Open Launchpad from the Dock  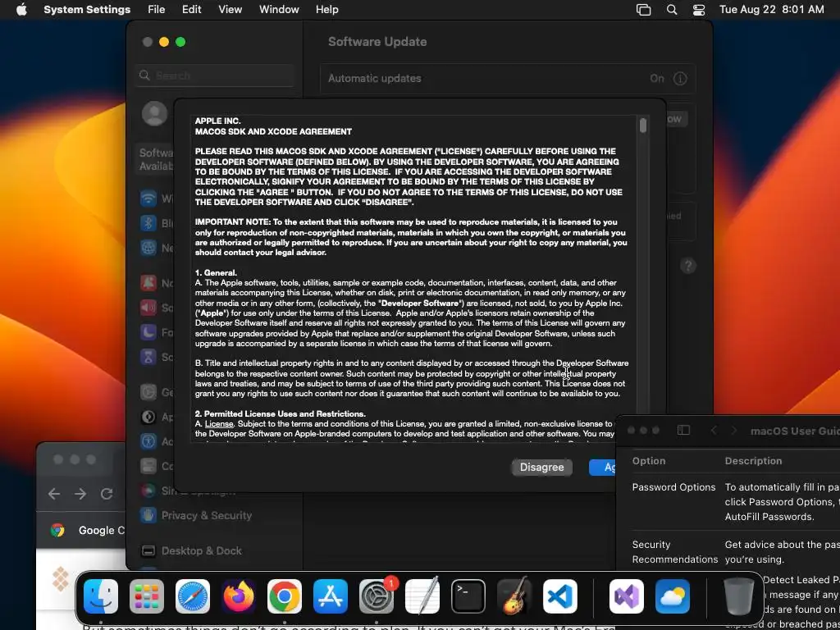click(x=147, y=596)
